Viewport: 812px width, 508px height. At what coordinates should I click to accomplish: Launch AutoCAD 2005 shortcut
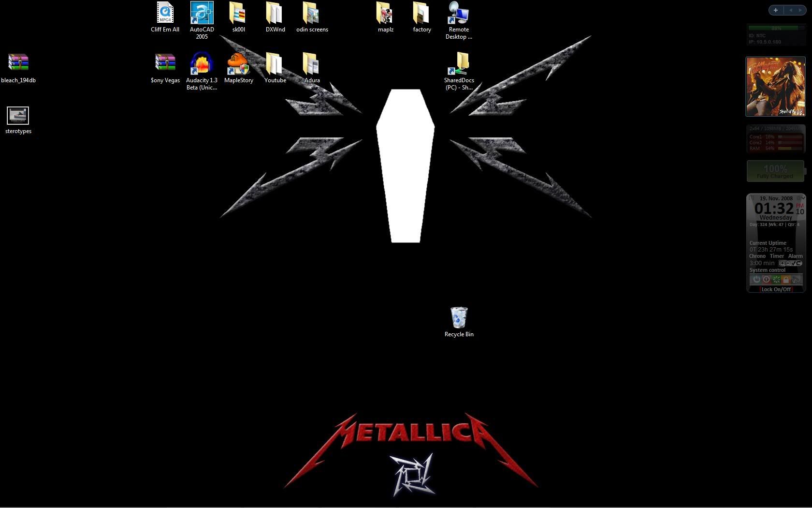coord(202,21)
